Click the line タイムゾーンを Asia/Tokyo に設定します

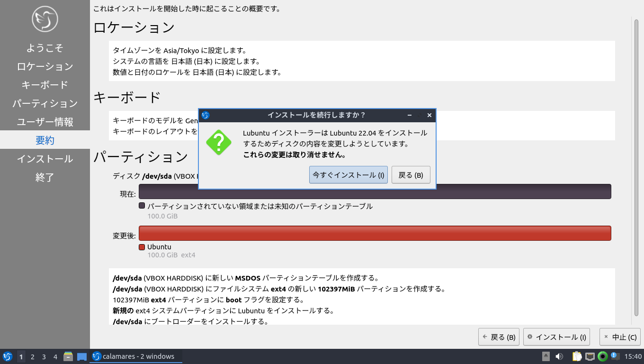tap(179, 50)
